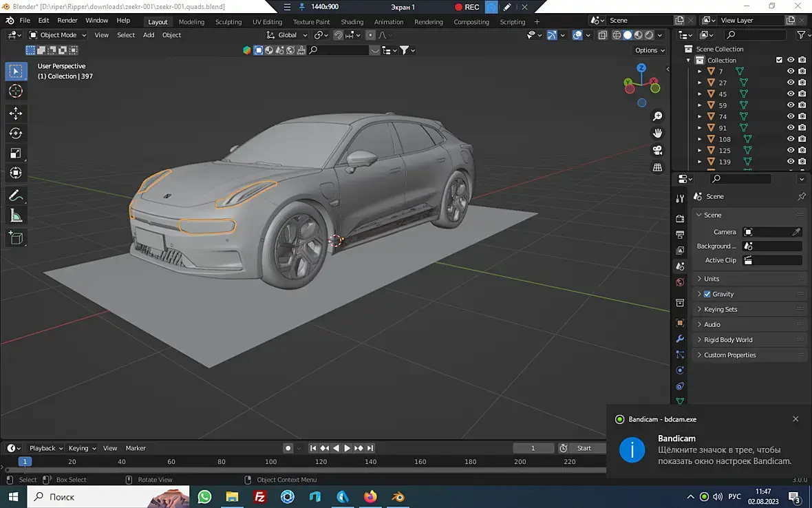Open the Object Mode dropdown
This screenshot has height=508, width=812.
point(58,35)
